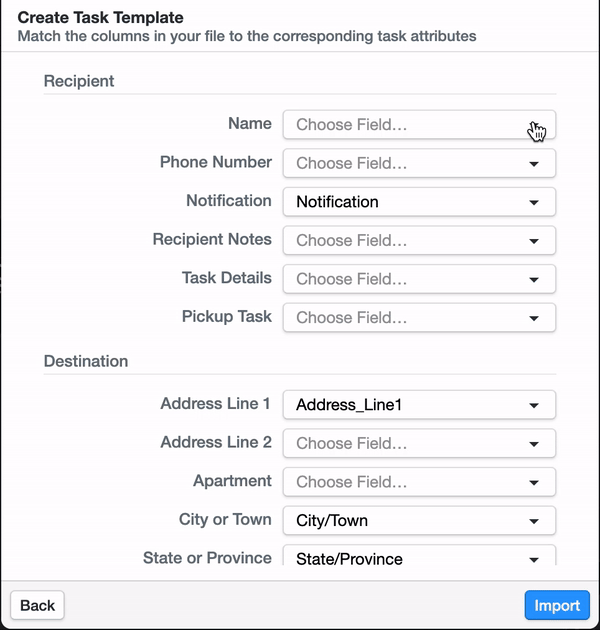600x630 pixels.
Task: Open the City or Town dropdown
Action: [x=419, y=520]
